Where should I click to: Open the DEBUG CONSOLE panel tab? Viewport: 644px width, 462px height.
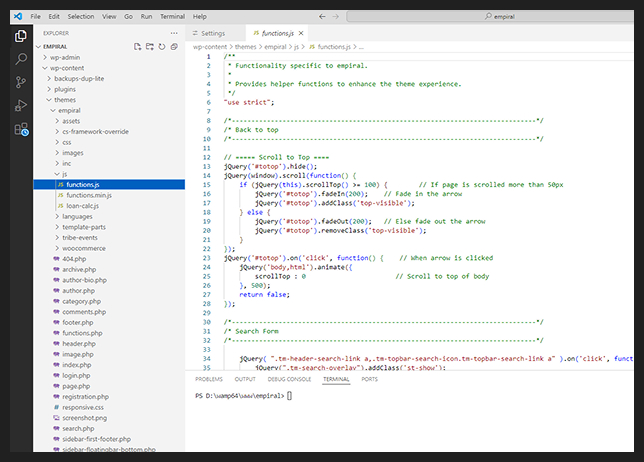pyautogui.click(x=288, y=380)
